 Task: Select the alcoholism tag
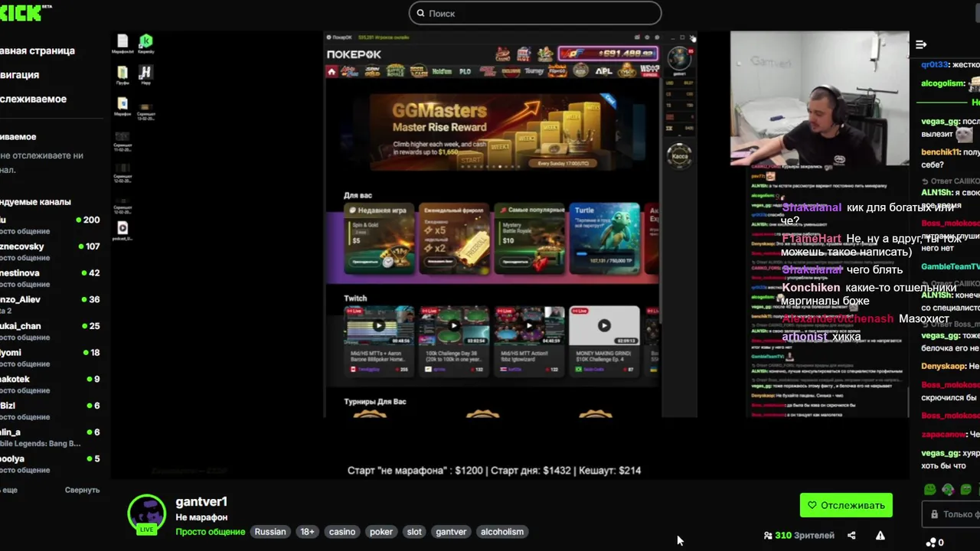click(x=502, y=532)
